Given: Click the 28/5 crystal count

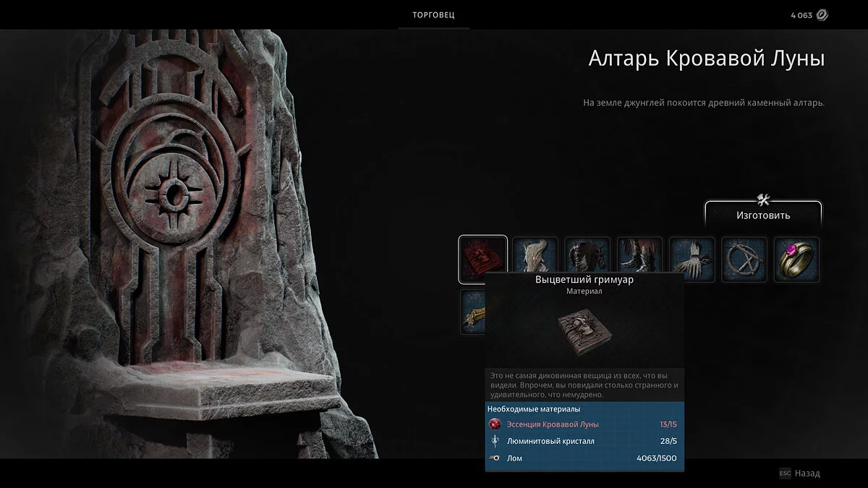Looking at the screenshot, I should tap(668, 441).
